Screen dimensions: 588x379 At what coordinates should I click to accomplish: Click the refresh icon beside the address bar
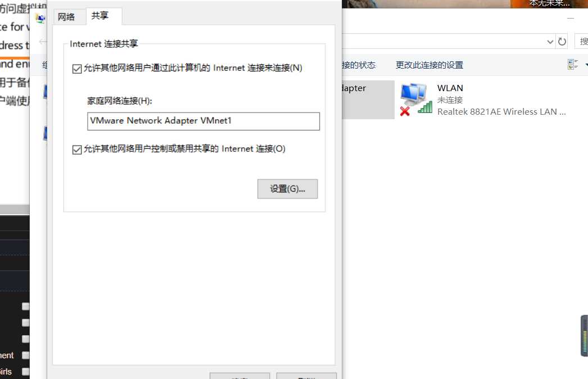562,41
